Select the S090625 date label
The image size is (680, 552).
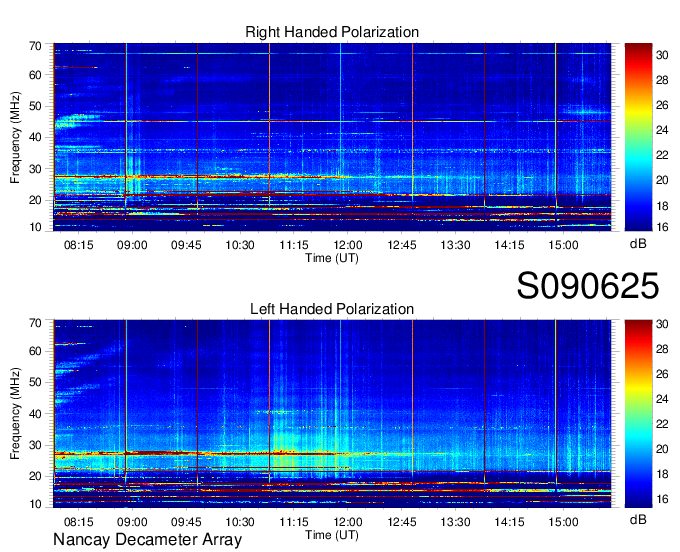588,286
